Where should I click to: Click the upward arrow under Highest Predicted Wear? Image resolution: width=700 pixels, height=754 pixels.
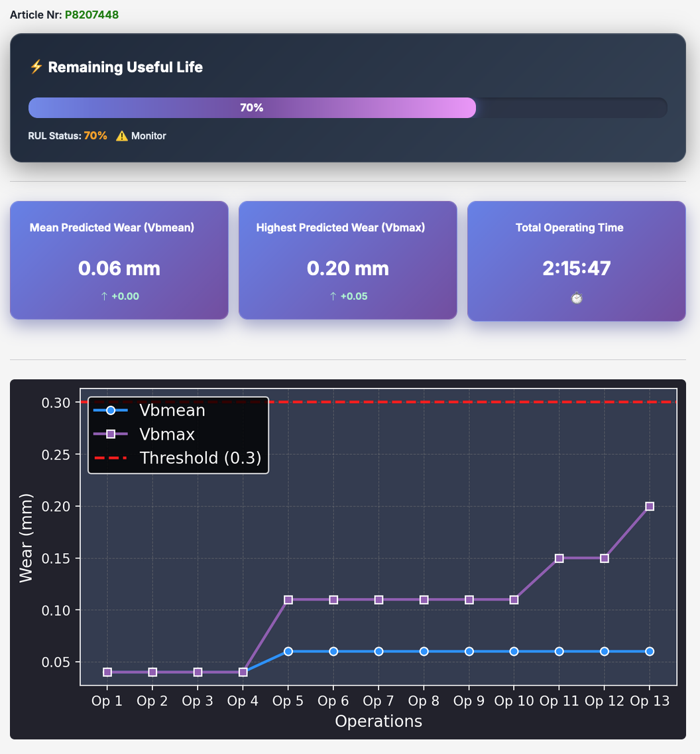click(x=335, y=296)
